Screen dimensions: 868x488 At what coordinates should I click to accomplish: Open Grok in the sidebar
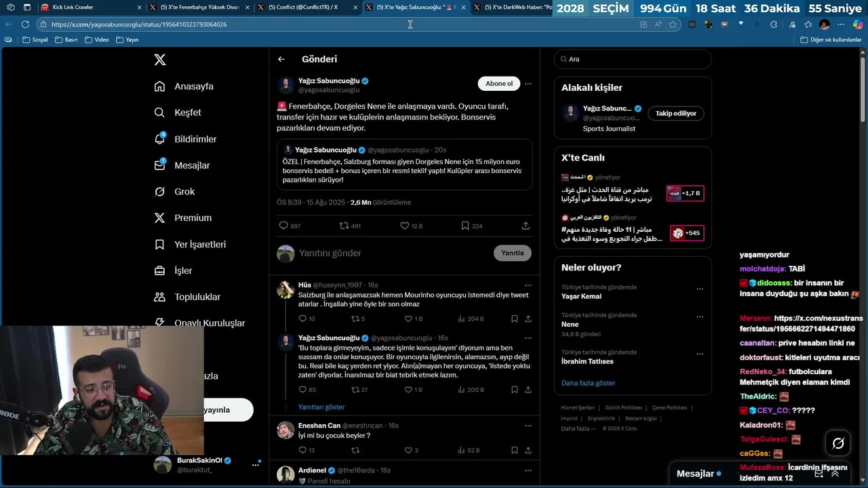[174, 192]
